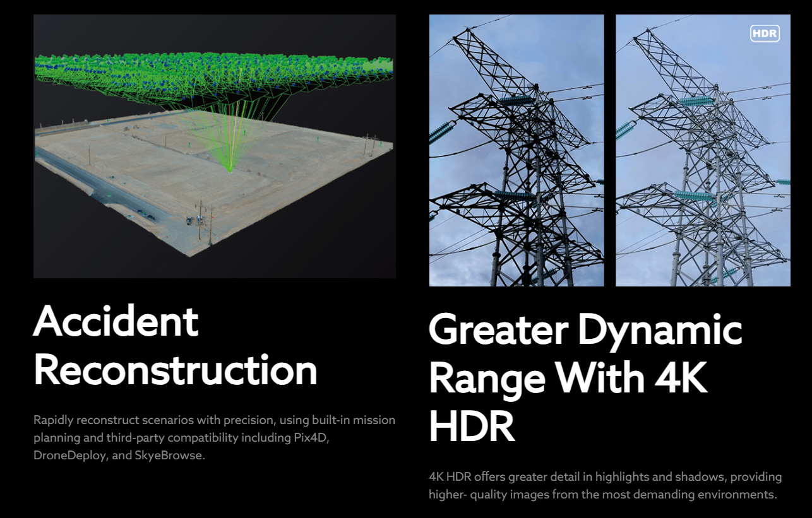Click DroneDeploy in the description text
The image size is (812, 518).
pos(69,455)
